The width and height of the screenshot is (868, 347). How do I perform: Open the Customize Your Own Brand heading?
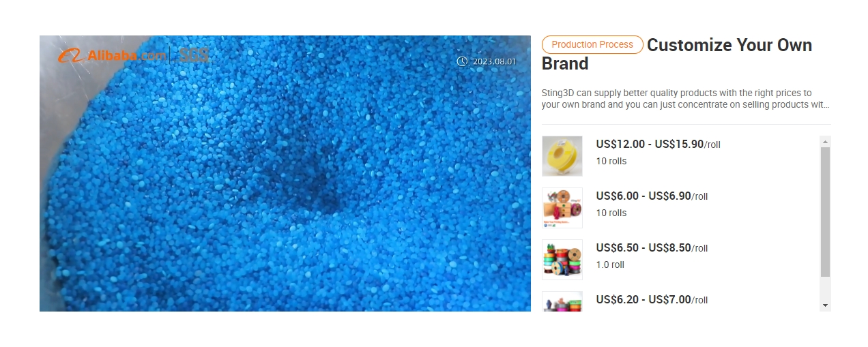[x=677, y=55]
